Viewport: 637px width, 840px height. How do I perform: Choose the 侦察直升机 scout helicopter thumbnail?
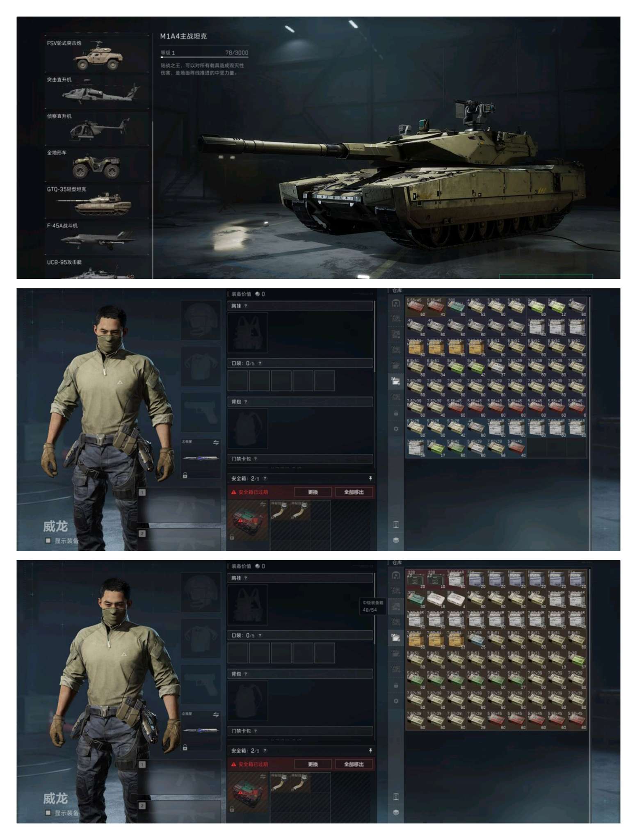(x=97, y=128)
